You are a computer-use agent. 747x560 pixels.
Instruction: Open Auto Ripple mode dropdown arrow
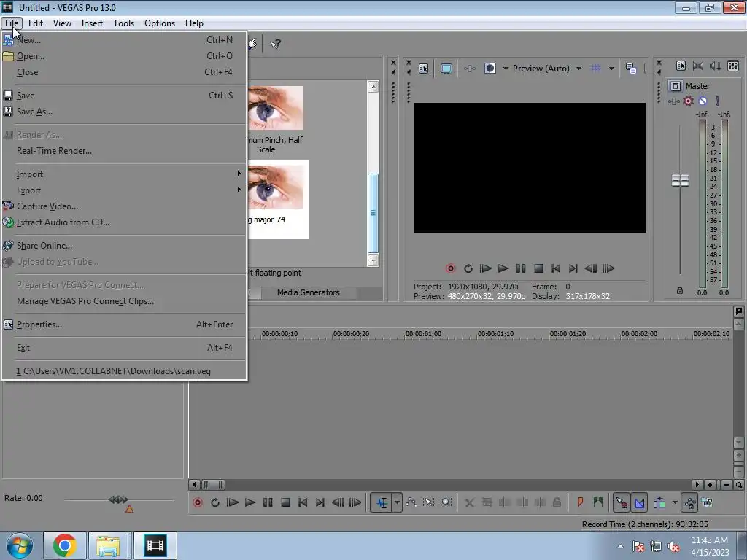pos(674,502)
